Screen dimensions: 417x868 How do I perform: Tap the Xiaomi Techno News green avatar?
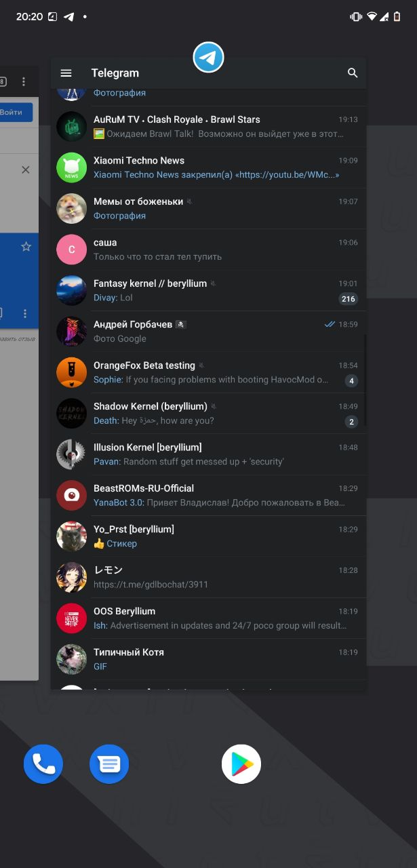pyautogui.click(x=71, y=167)
